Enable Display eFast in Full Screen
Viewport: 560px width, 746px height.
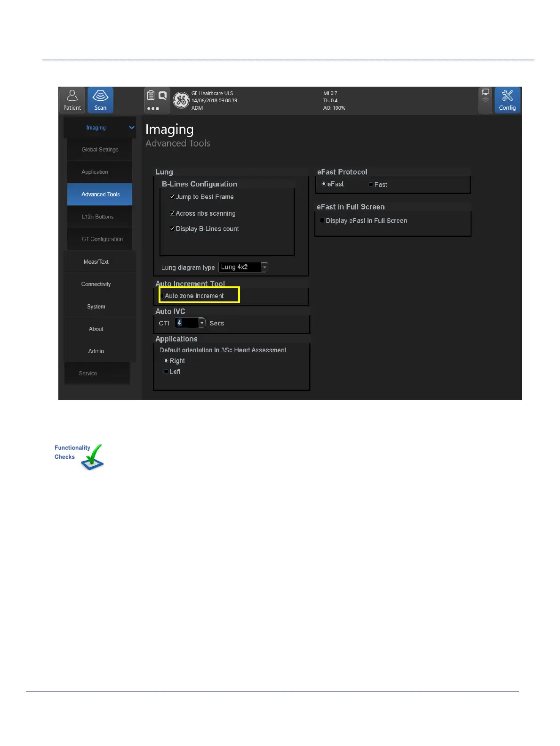[x=322, y=220]
